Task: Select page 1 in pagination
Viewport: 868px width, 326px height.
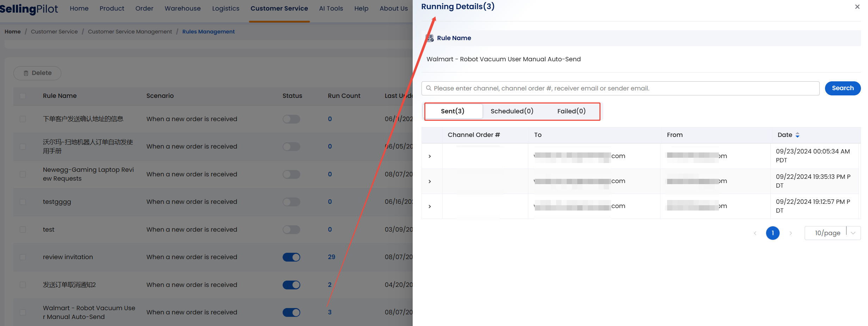Action: pyautogui.click(x=772, y=233)
